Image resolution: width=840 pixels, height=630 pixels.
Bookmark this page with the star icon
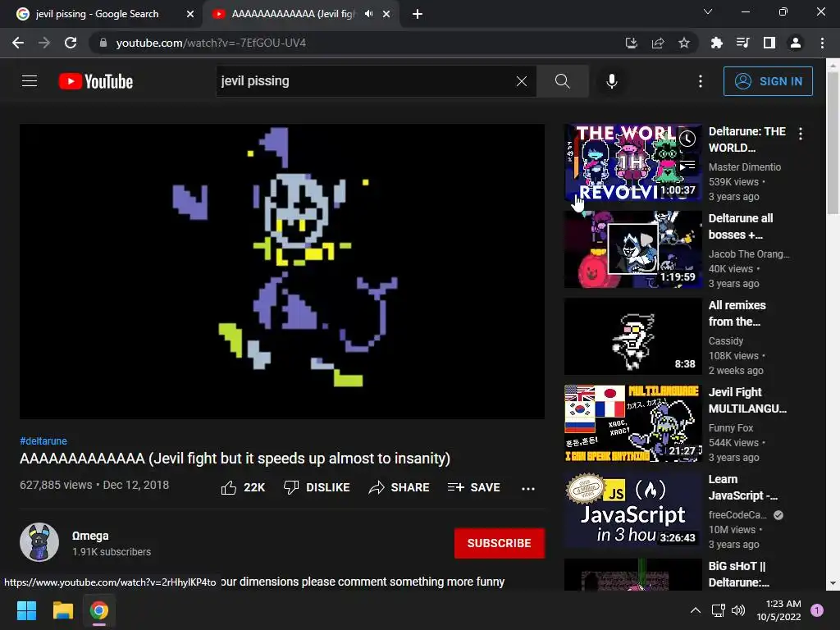pyautogui.click(x=684, y=43)
